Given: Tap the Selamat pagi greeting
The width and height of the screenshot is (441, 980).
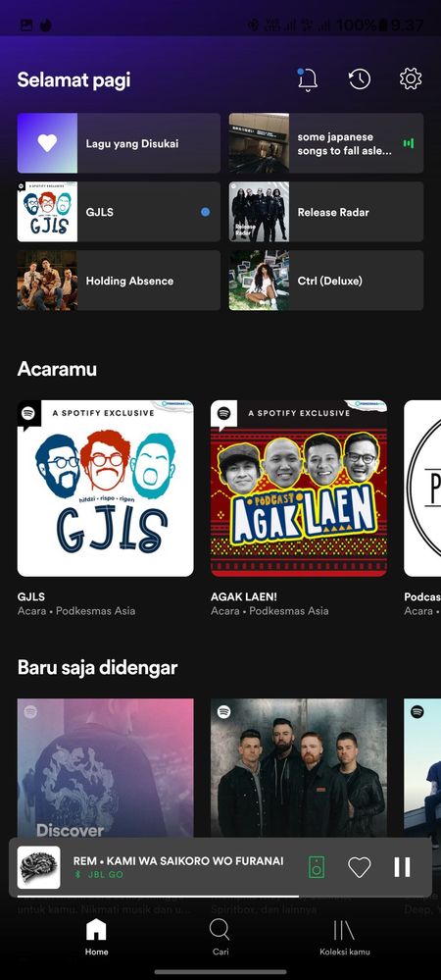Looking at the screenshot, I should click(73, 80).
